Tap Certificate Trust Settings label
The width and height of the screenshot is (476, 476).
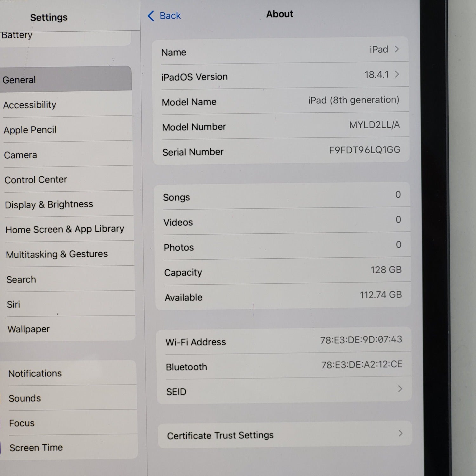click(x=220, y=435)
